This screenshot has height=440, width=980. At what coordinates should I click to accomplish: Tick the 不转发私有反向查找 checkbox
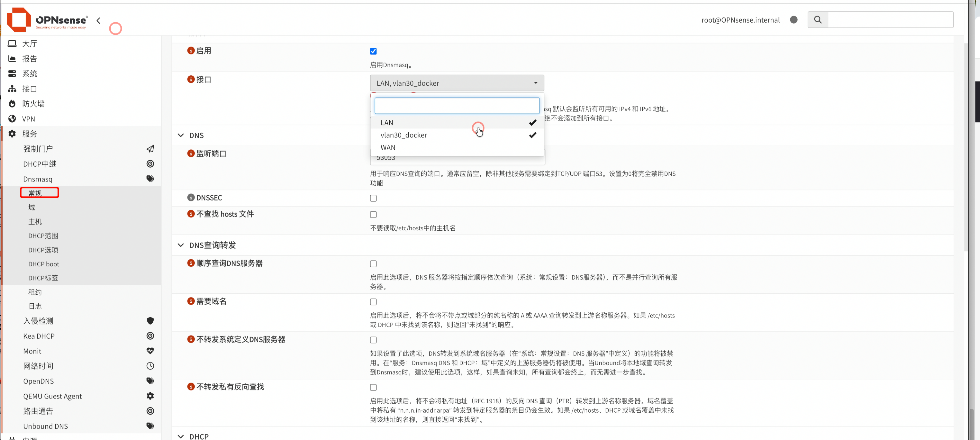coord(373,387)
